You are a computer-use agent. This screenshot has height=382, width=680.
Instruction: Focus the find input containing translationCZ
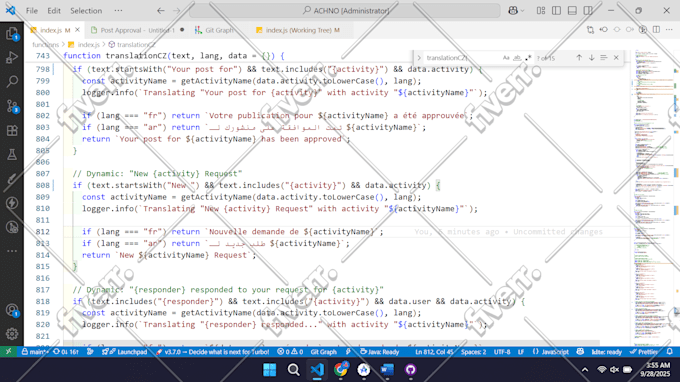tap(462, 58)
